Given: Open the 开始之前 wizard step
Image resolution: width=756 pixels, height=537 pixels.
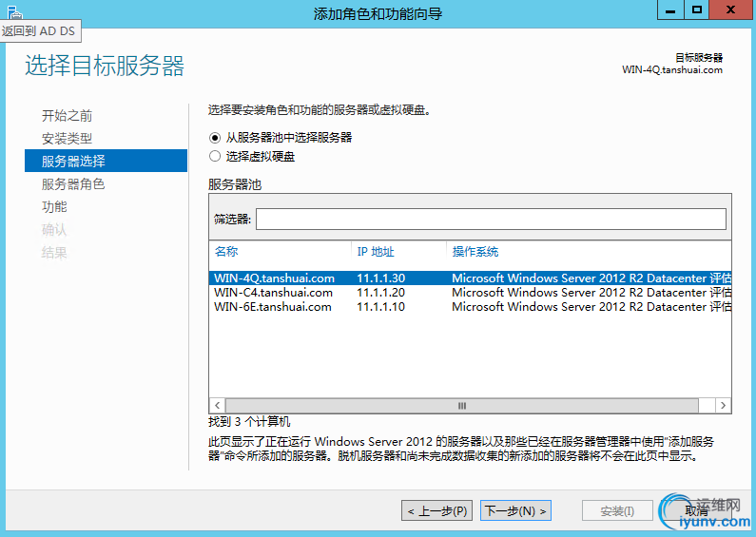Looking at the screenshot, I should click(67, 116).
